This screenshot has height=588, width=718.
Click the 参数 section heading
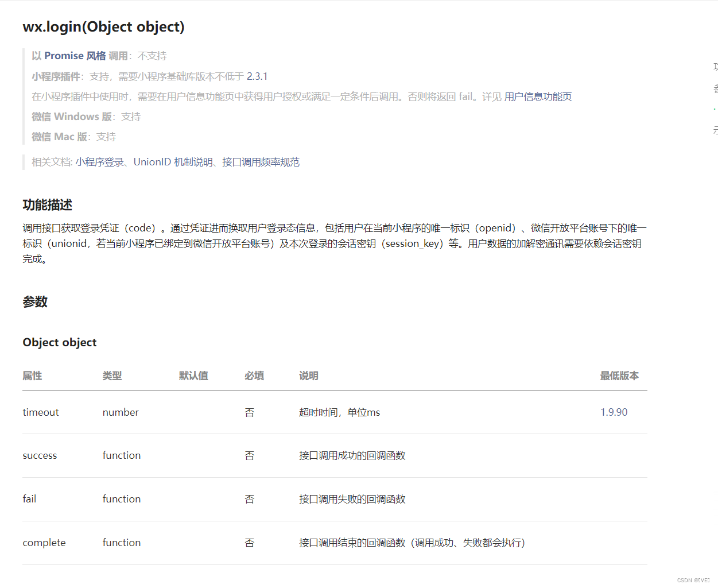coord(35,301)
